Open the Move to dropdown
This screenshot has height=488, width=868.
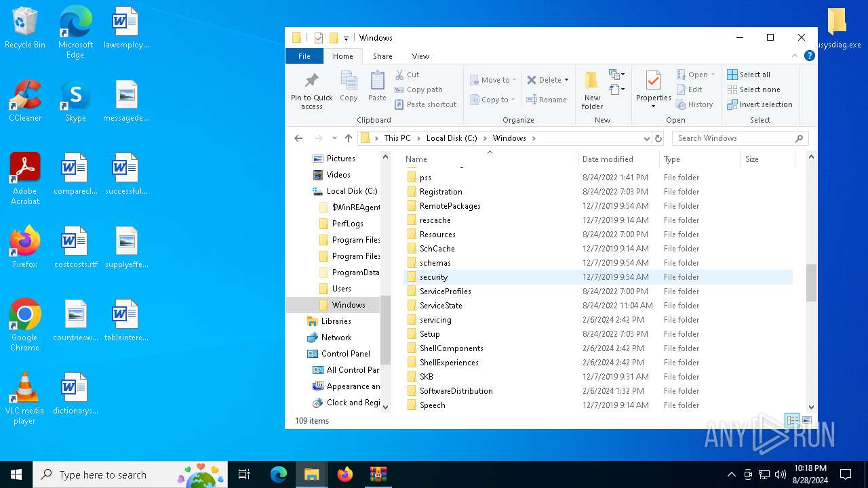[493, 80]
